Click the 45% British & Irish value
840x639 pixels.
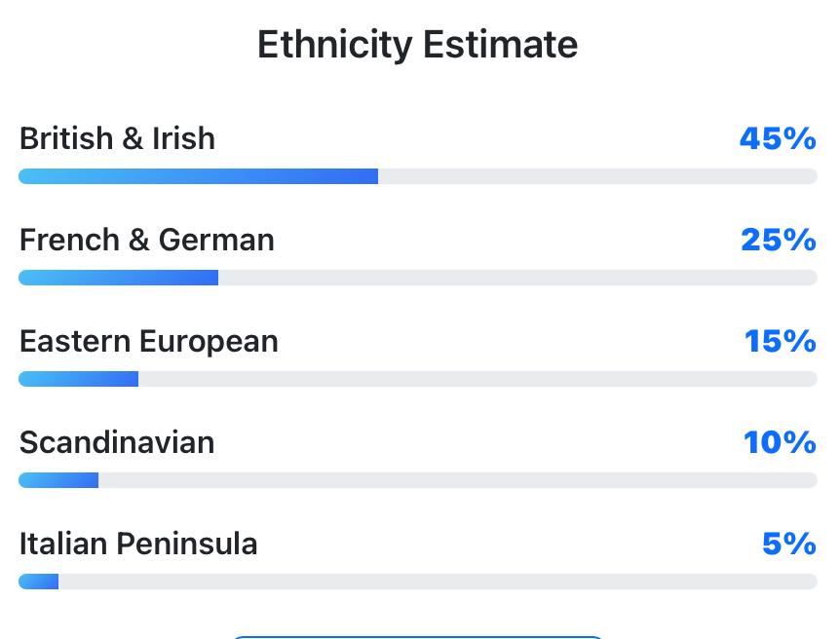[777, 138]
